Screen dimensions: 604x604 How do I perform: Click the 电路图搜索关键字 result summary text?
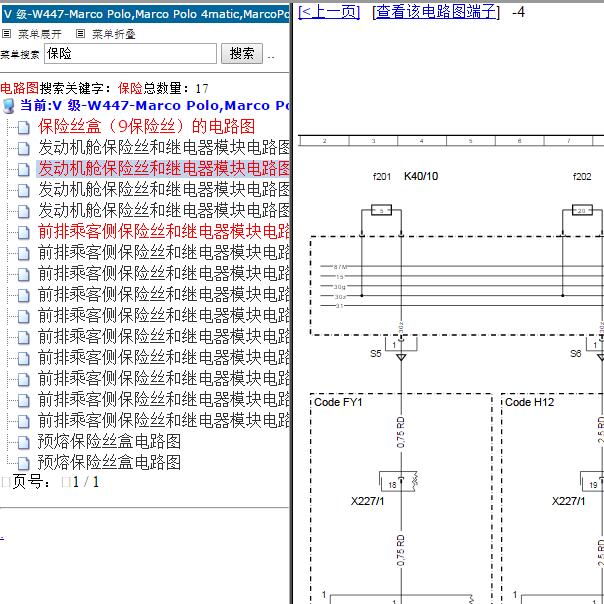pyautogui.click(x=104, y=88)
